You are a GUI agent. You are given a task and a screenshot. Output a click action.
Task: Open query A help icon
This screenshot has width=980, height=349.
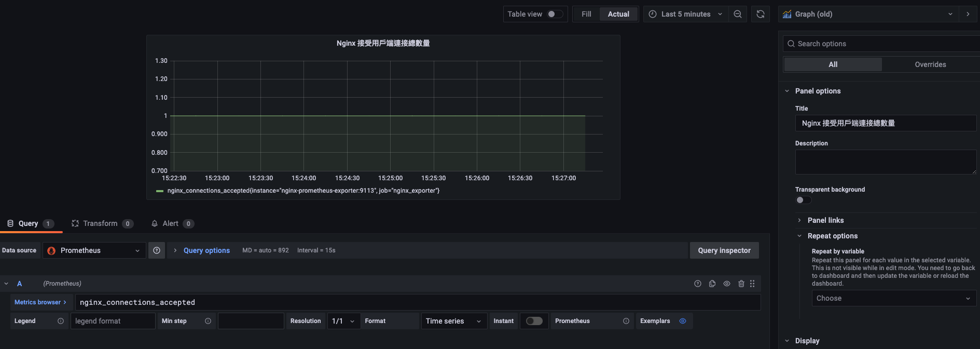pyautogui.click(x=698, y=284)
